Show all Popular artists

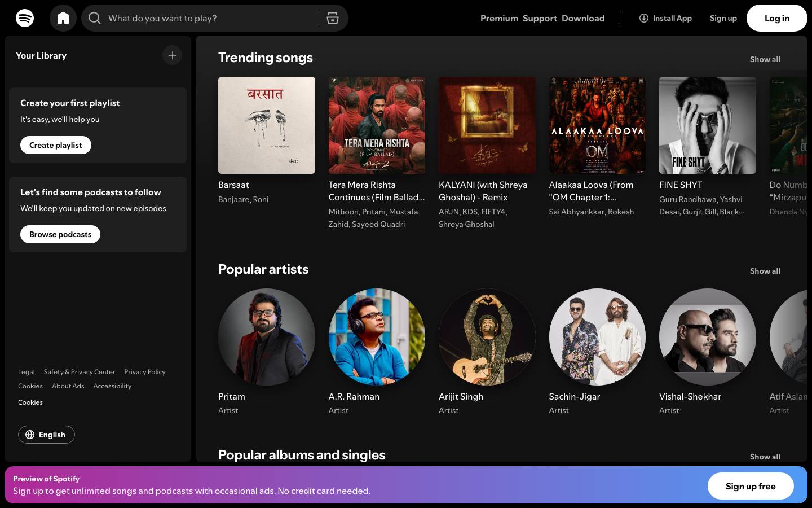tap(765, 271)
